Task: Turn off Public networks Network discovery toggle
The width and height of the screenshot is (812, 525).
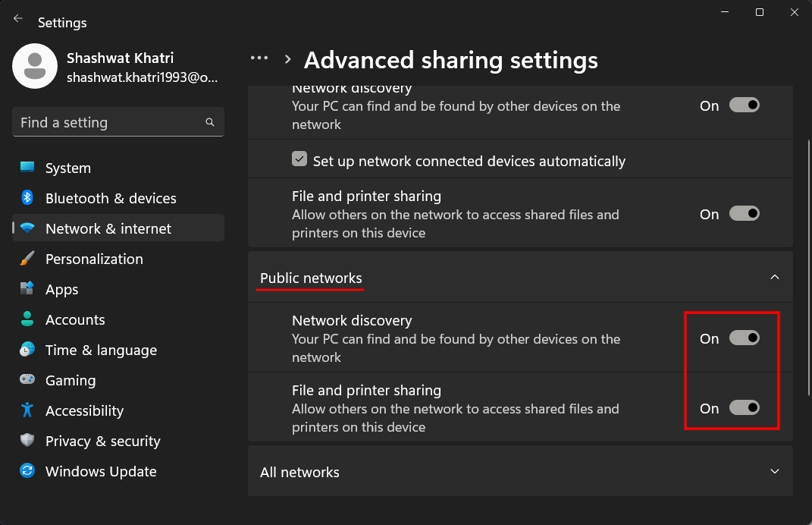Action: click(744, 338)
